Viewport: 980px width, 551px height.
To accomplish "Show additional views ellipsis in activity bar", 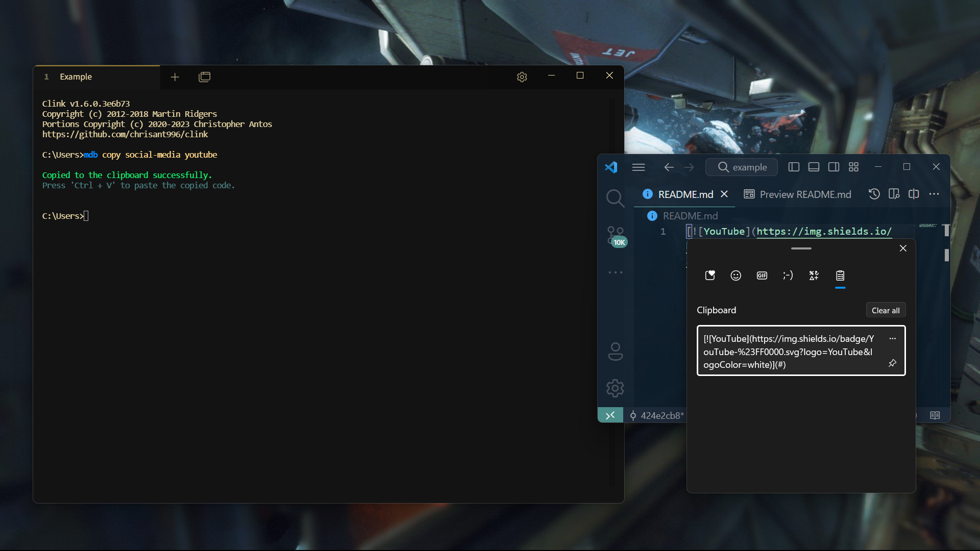I will click(616, 272).
